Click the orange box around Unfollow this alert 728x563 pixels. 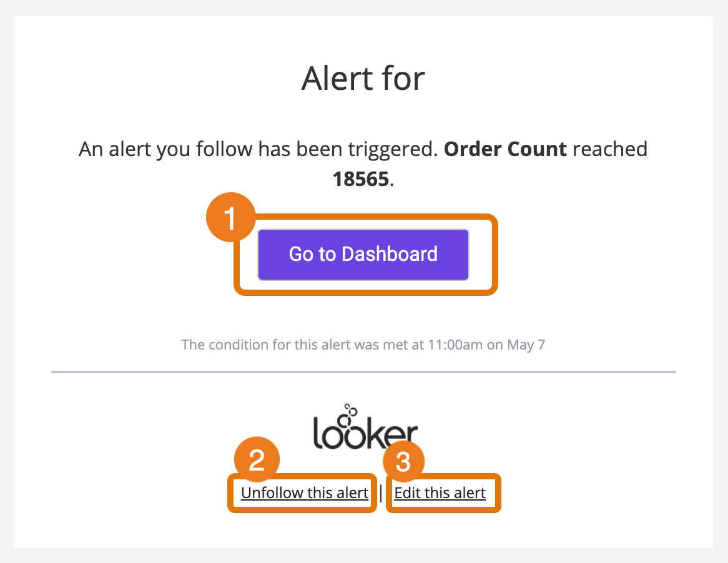click(x=302, y=511)
